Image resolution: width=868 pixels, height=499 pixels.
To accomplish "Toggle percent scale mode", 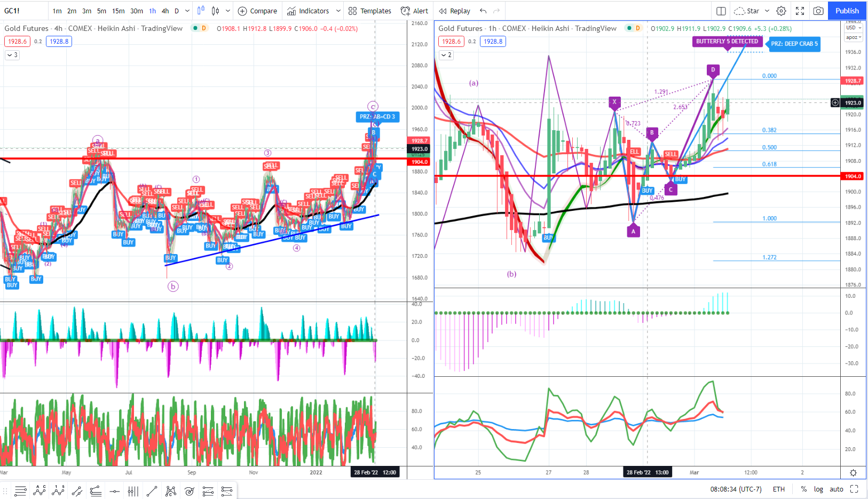I will pos(803,489).
